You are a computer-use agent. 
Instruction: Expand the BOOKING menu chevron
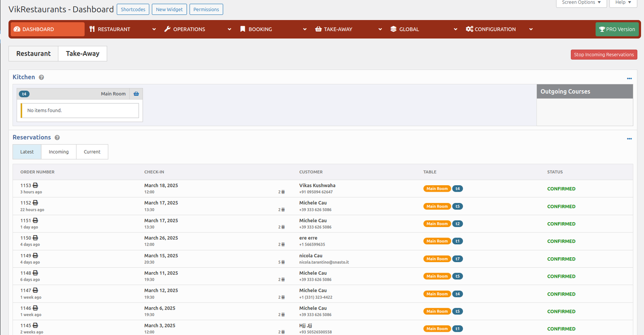(x=305, y=29)
